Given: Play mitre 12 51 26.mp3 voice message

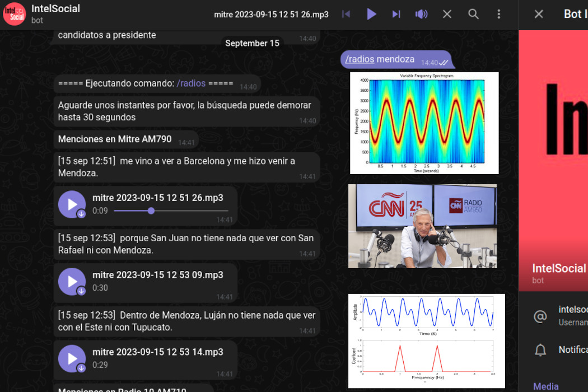Looking at the screenshot, I should 72,204.
